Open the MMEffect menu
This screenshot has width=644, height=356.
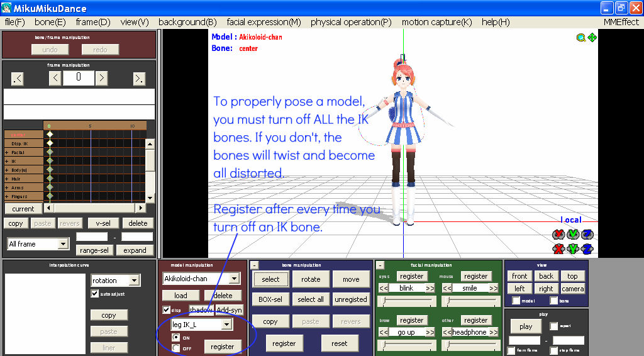point(621,22)
